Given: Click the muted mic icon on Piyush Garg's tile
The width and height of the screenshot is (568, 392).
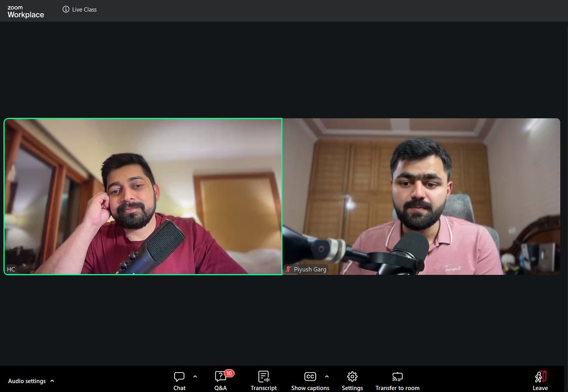Looking at the screenshot, I should click(289, 269).
